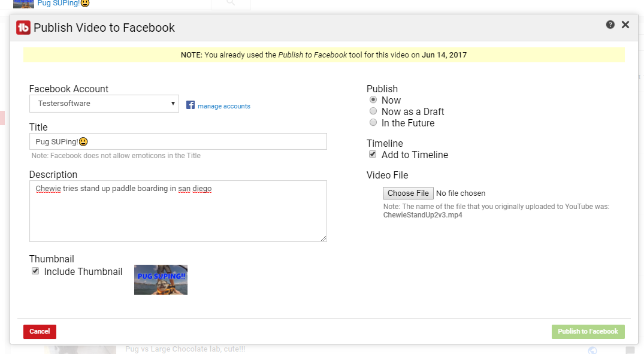Select the Now as a Draft option
The image size is (644, 354).
373,111
